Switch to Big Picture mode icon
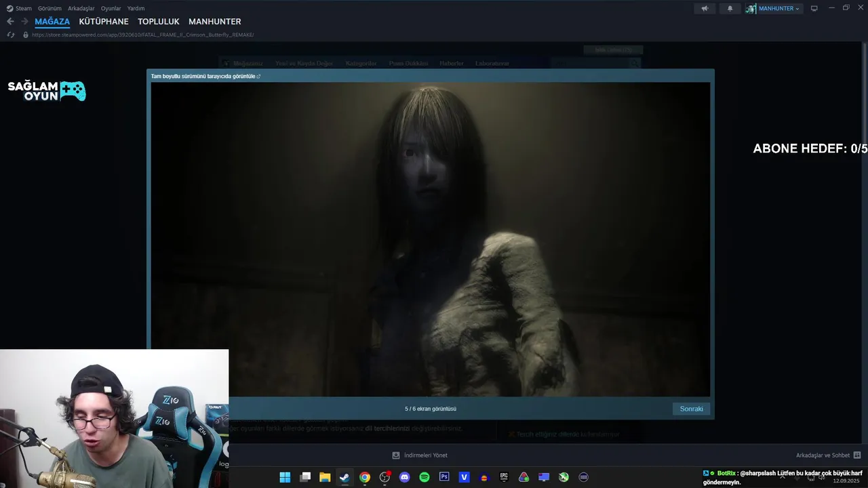868x488 pixels. pos(814,8)
